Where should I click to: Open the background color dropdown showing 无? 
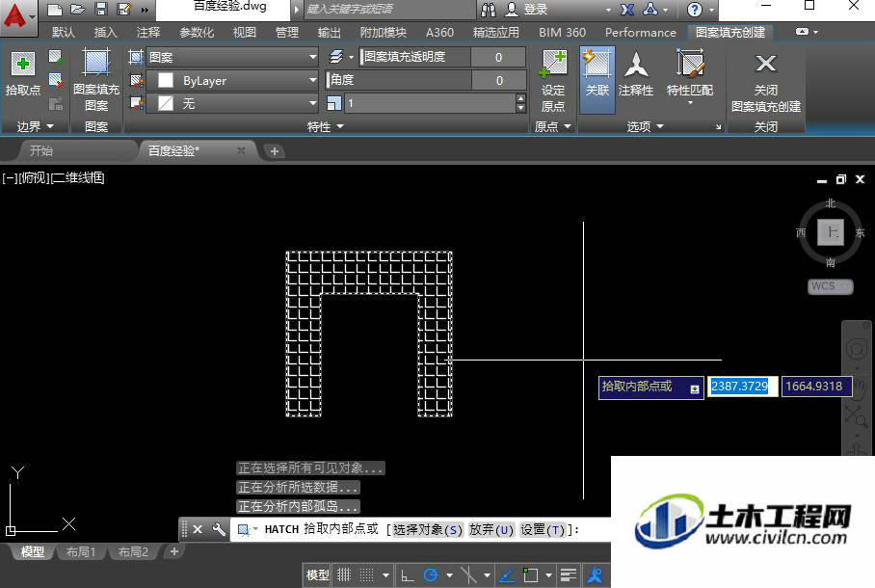click(x=232, y=103)
